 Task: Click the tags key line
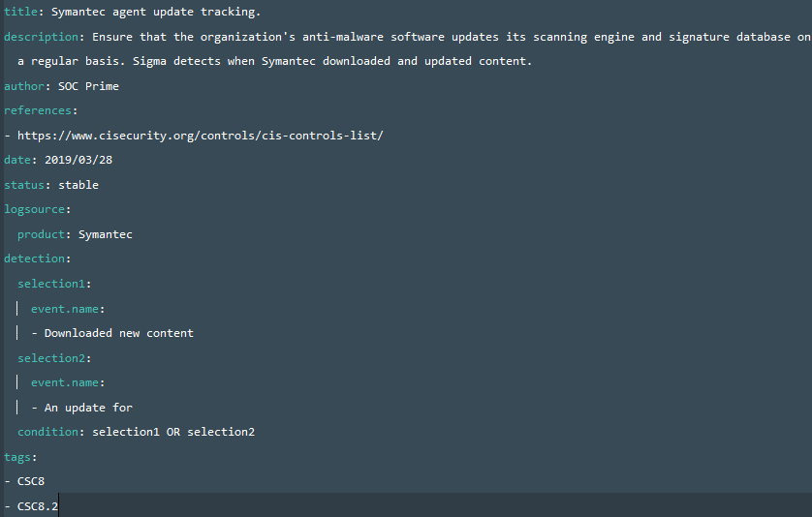[x=20, y=458]
